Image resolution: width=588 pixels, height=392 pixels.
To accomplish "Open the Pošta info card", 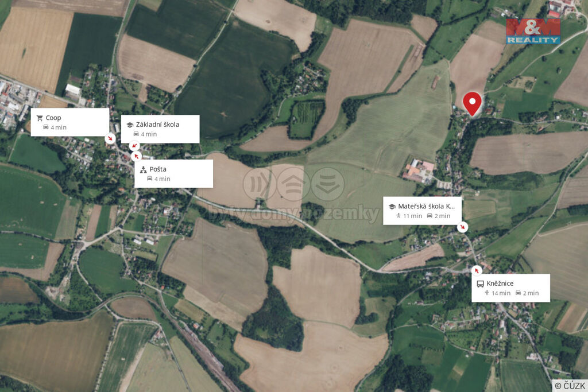I will tap(173, 173).
